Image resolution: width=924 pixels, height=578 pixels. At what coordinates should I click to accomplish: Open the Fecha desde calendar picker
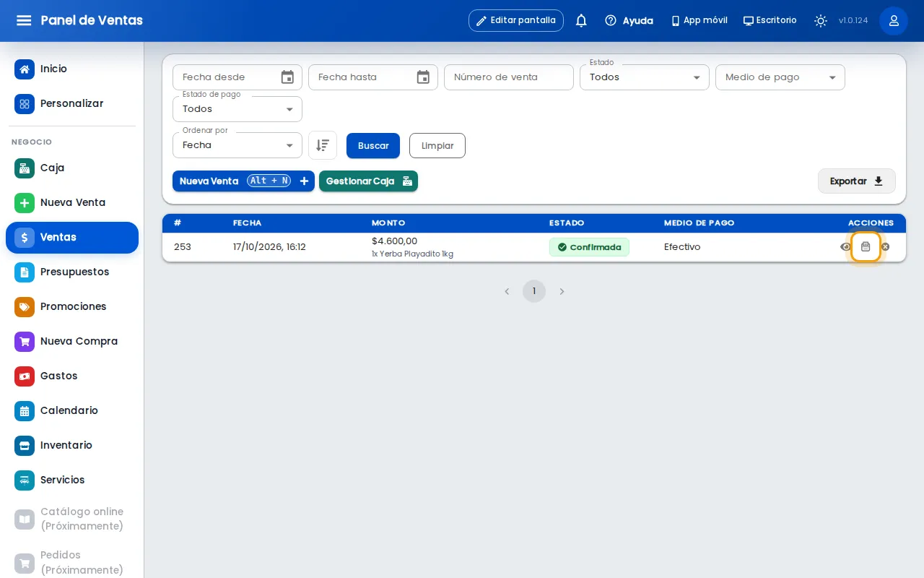click(287, 77)
